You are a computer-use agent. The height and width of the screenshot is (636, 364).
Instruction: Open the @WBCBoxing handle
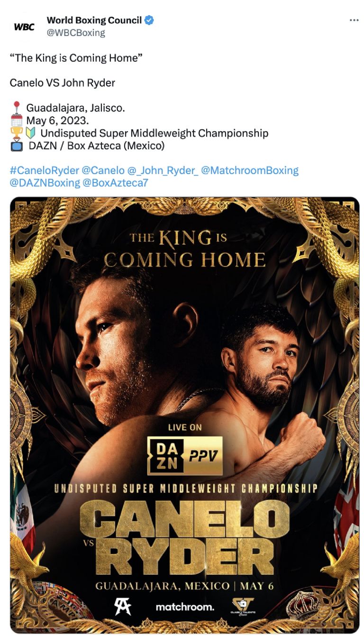tap(76, 33)
